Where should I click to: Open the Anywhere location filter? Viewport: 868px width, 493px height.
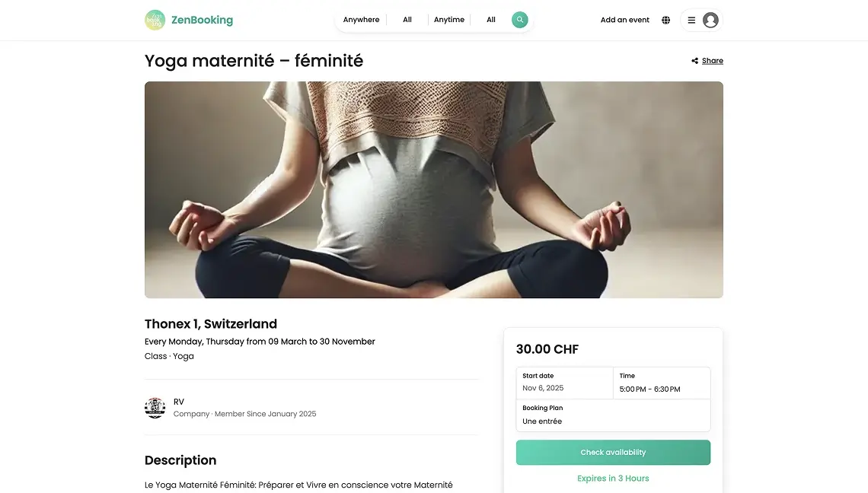tap(361, 20)
